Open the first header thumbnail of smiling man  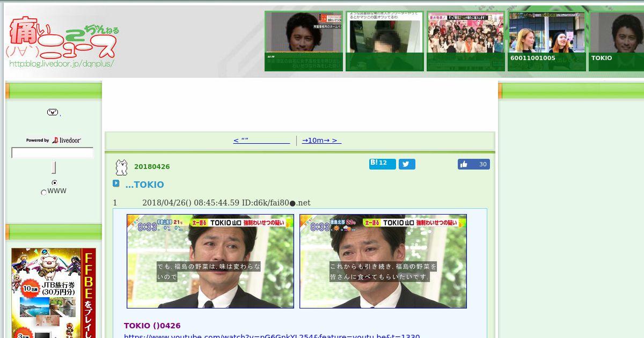(x=304, y=41)
